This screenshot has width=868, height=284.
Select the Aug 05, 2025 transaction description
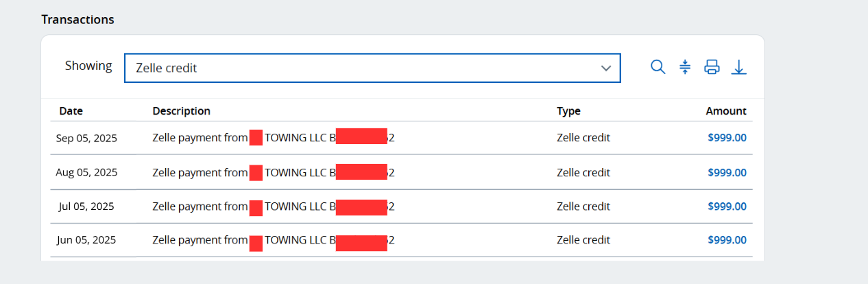(273, 172)
